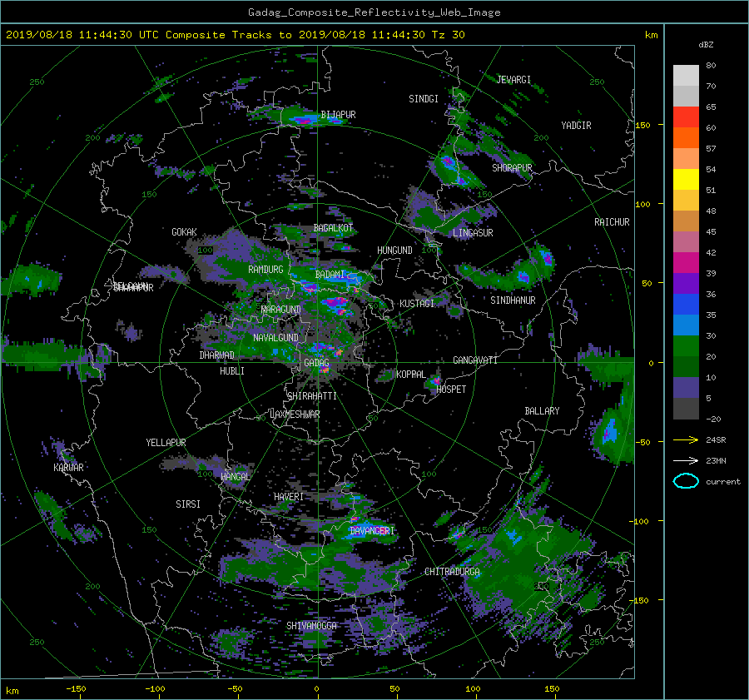Click the KUSTAGI city label
749x700 pixels.
click(x=417, y=304)
